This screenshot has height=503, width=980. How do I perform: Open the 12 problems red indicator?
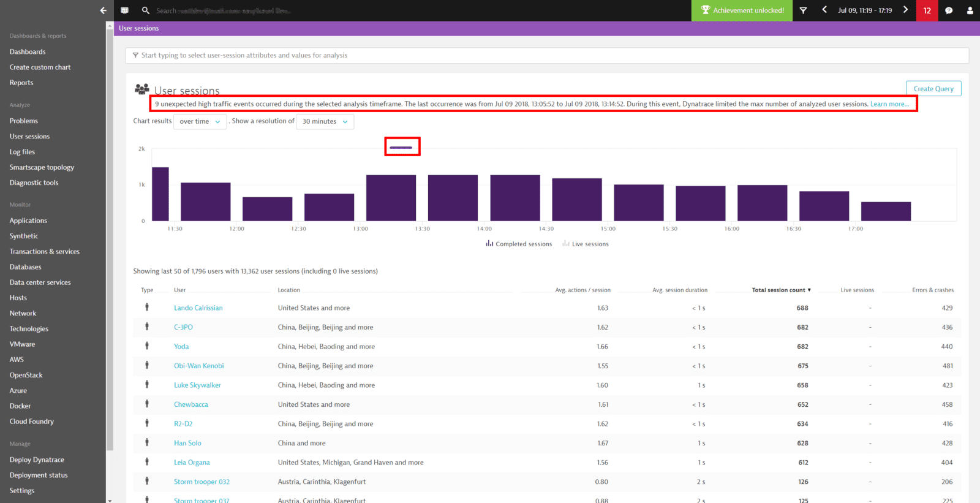[927, 10]
